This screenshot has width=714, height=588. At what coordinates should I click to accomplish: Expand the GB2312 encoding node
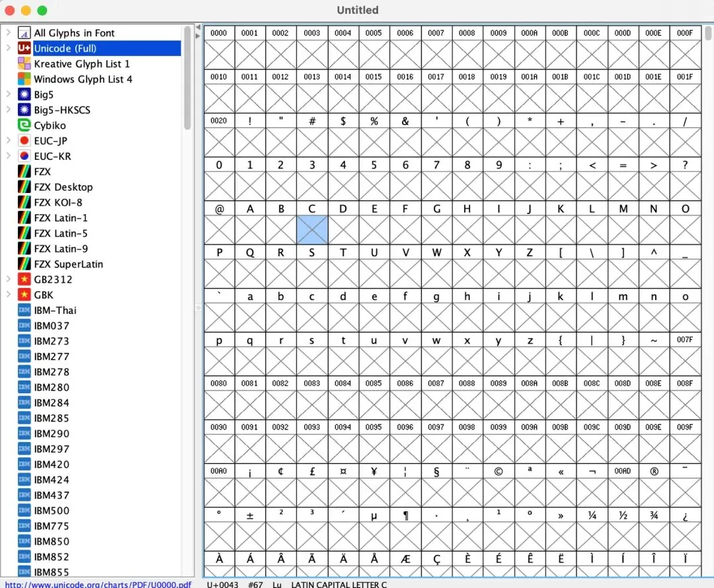coord(8,279)
